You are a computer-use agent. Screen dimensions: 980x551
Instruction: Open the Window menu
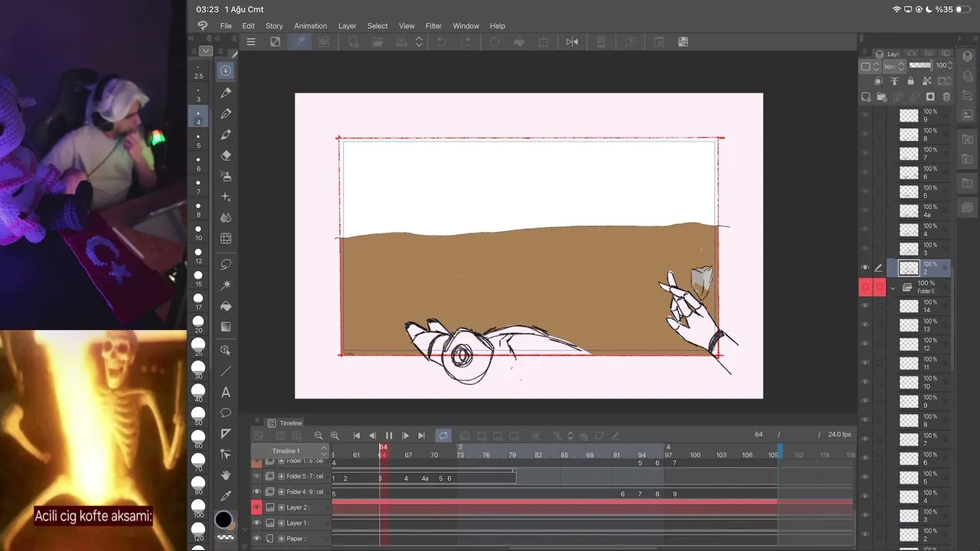[465, 26]
